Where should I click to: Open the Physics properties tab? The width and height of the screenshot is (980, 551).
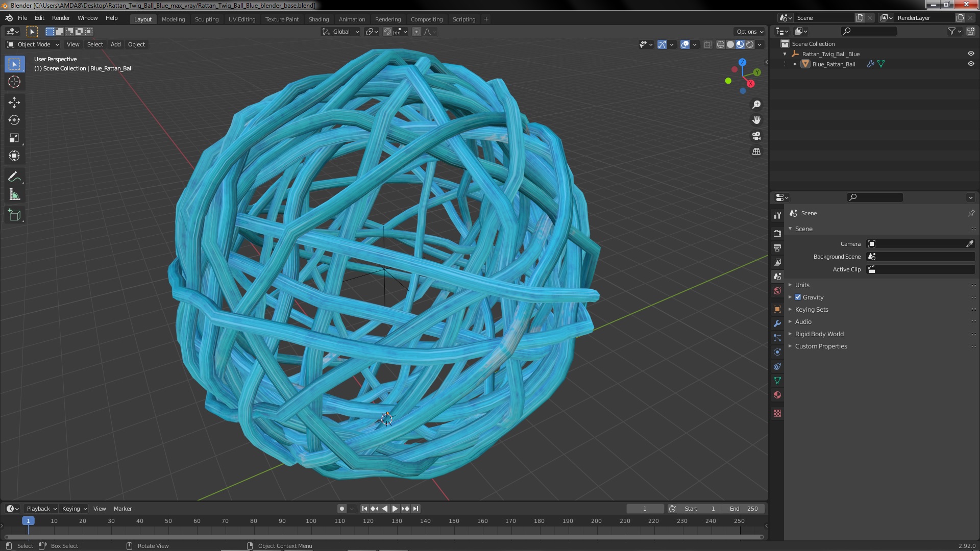click(777, 352)
